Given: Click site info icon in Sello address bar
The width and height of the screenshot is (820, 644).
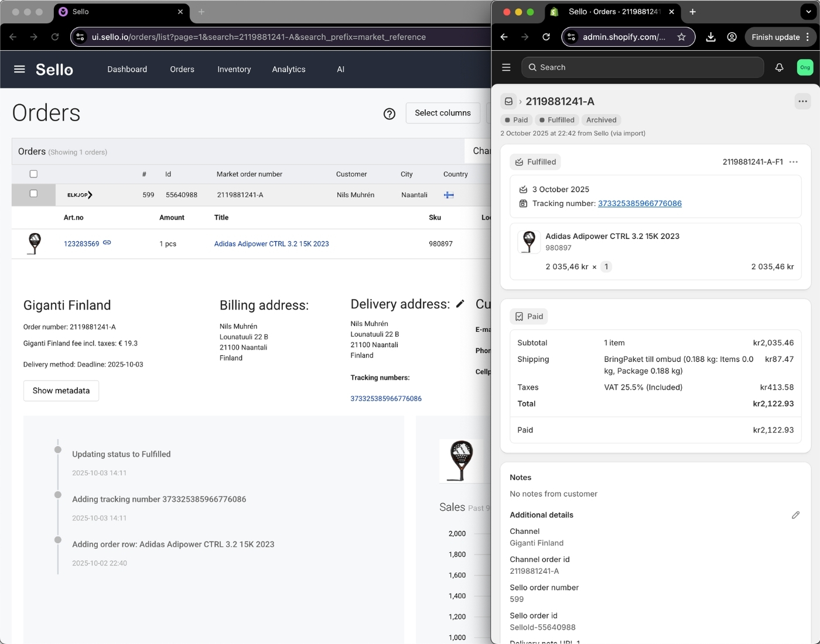Looking at the screenshot, I should pyautogui.click(x=80, y=37).
